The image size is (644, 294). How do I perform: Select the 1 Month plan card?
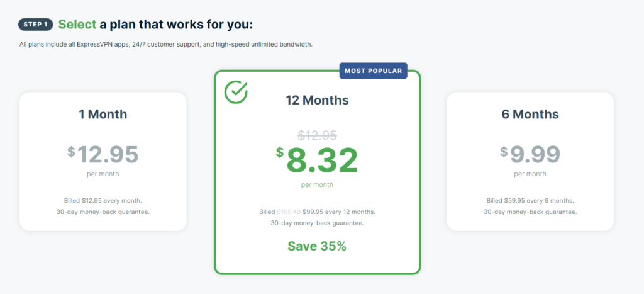103,161
